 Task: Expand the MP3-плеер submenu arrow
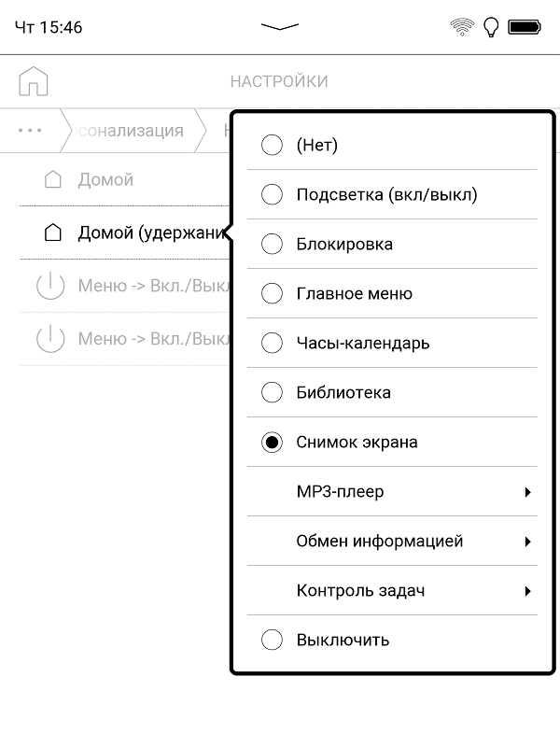(527, 492)
